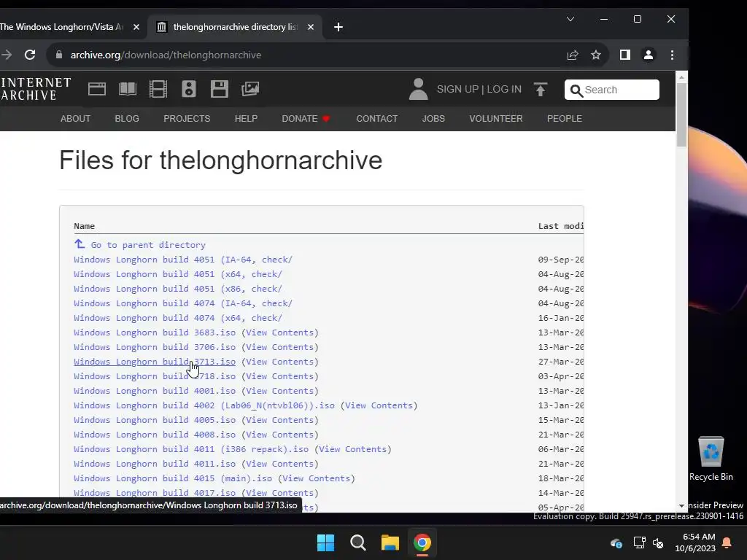
Task: Click Chrome icon in taskbar
Action: tap(422, 542)
